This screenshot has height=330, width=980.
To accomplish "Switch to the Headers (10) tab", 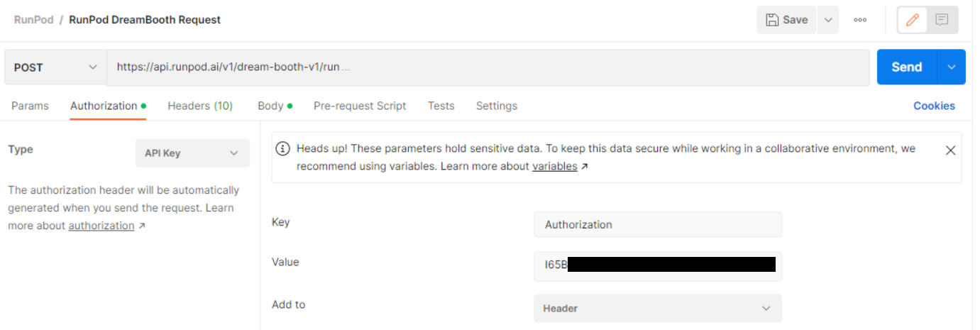I will (200, 106).
